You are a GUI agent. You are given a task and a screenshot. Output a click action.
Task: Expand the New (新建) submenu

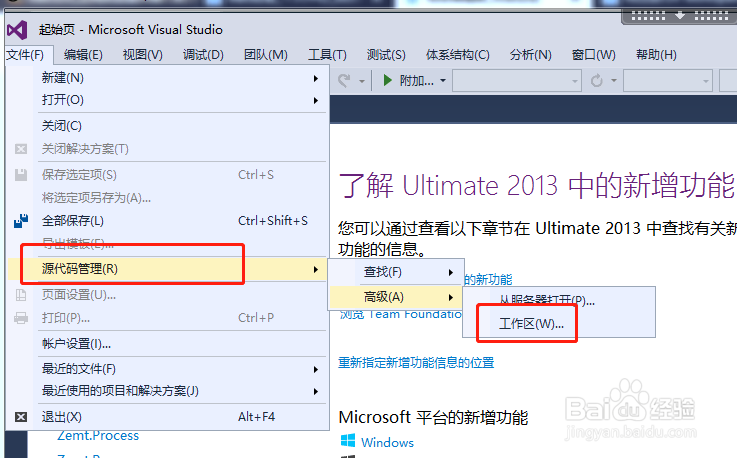tap(316, 78)
